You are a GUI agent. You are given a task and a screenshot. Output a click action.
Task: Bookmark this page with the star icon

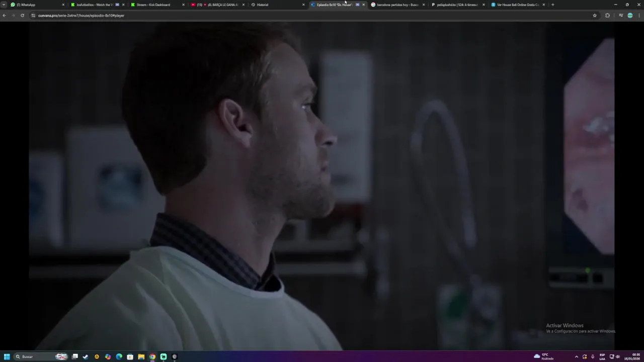coord(595,16)
